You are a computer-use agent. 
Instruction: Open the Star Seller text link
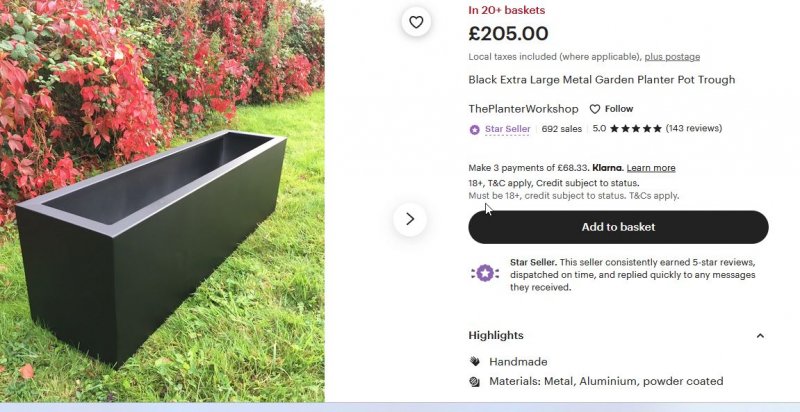[x=507, y=129]
